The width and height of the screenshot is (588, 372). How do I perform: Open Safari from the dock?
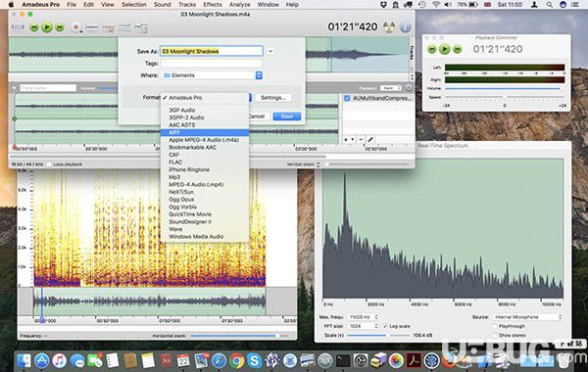tap(219, 361)
